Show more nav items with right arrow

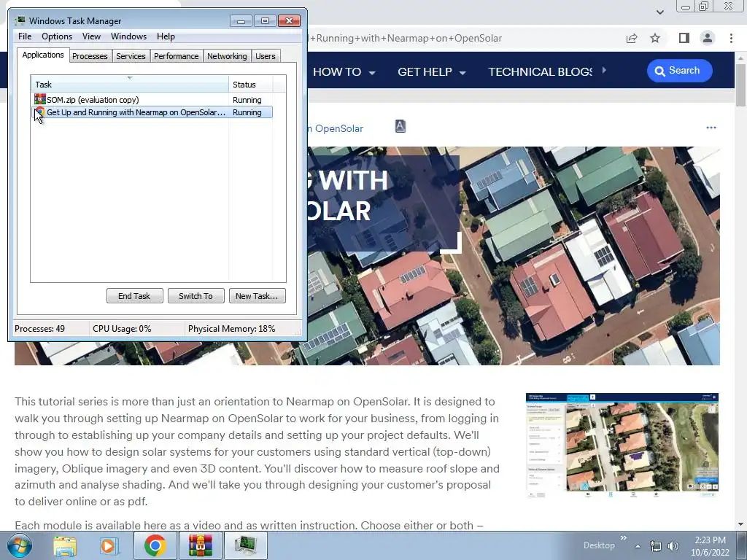(604, 71)
